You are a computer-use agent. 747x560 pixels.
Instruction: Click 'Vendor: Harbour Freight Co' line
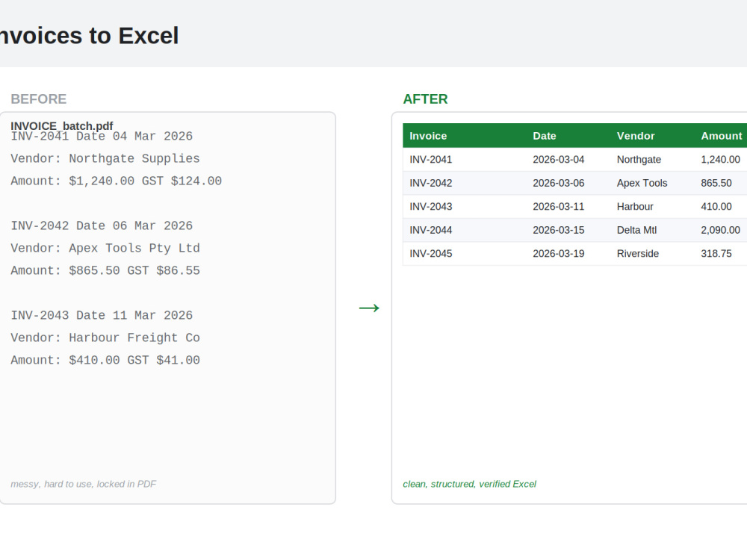[105, 337]
